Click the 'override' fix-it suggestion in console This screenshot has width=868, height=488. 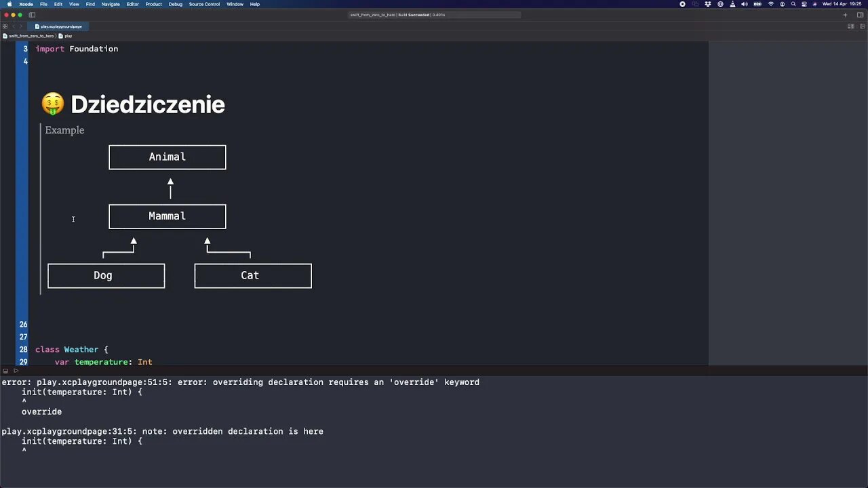[x=41, y=411]
